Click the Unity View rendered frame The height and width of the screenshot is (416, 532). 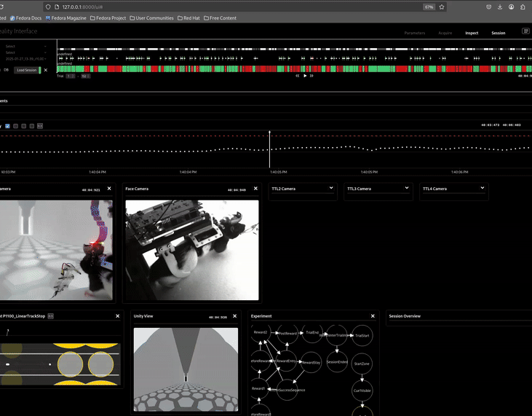[x=186, y=369]
